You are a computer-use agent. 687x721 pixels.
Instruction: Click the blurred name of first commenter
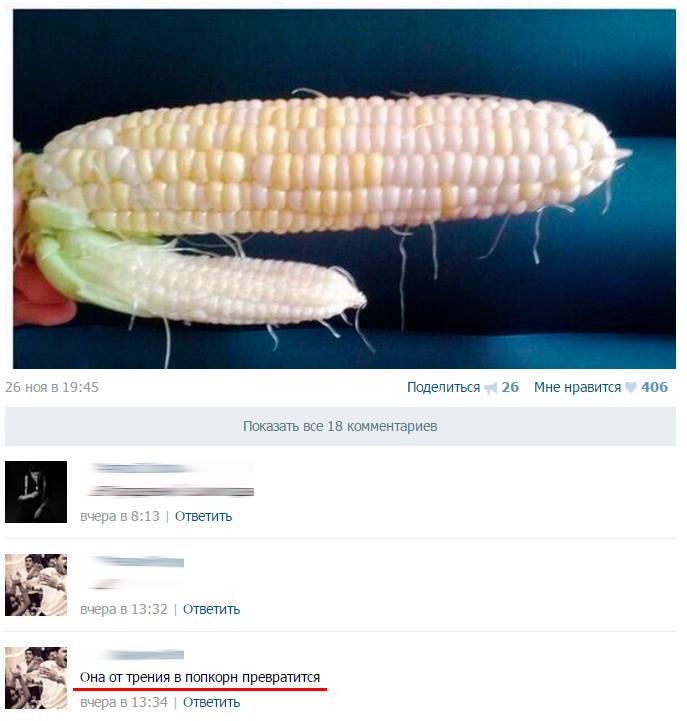click(x=142, y=469)
